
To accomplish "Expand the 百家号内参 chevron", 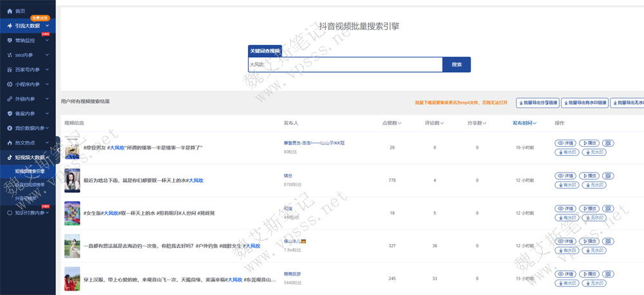I will (x=47, y=70).
